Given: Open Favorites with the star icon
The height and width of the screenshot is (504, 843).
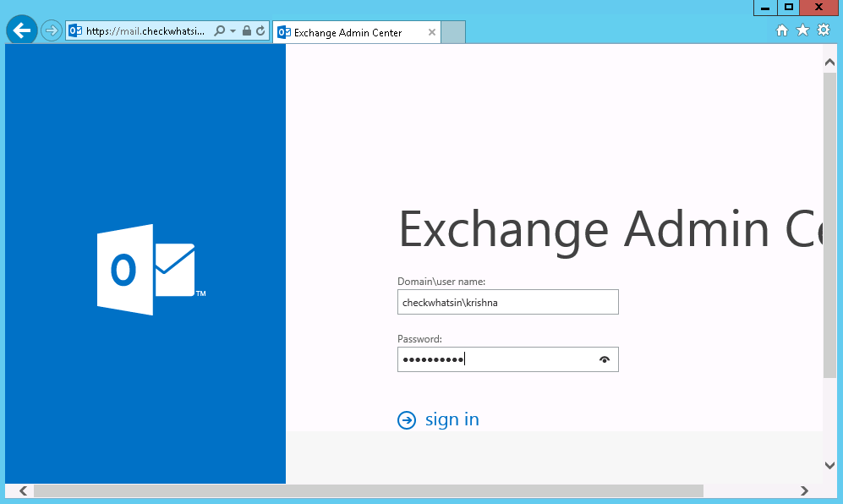Looking at the screenshot, I should (x=802, y=30).
